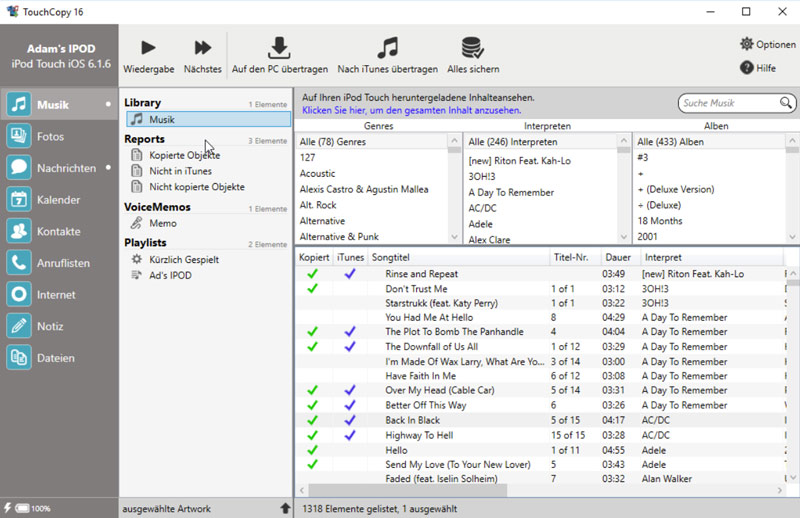Click the Alben column heading
This screenshot has width=800, height=518.
716,126
